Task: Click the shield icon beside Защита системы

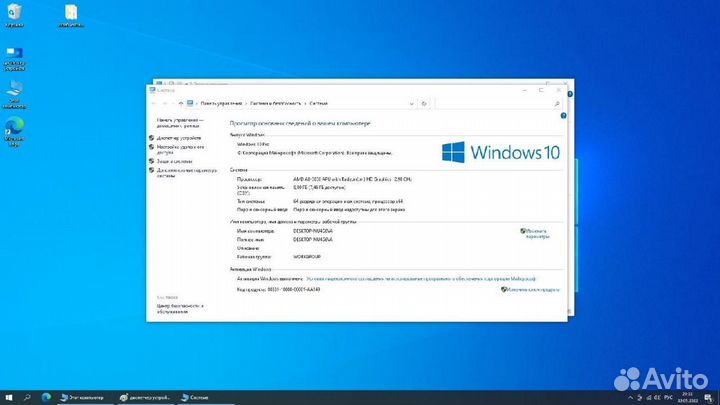Action: tap(152, 161)
